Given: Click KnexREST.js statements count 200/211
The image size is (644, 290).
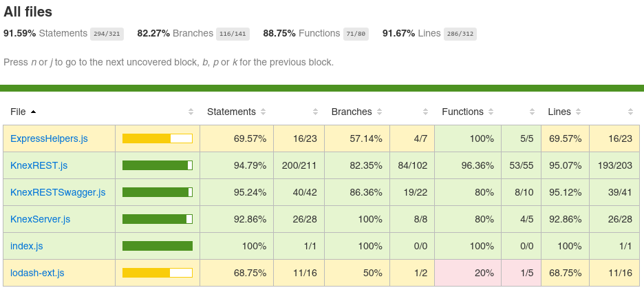Looking at the screenshot, I should click(299, 165).
